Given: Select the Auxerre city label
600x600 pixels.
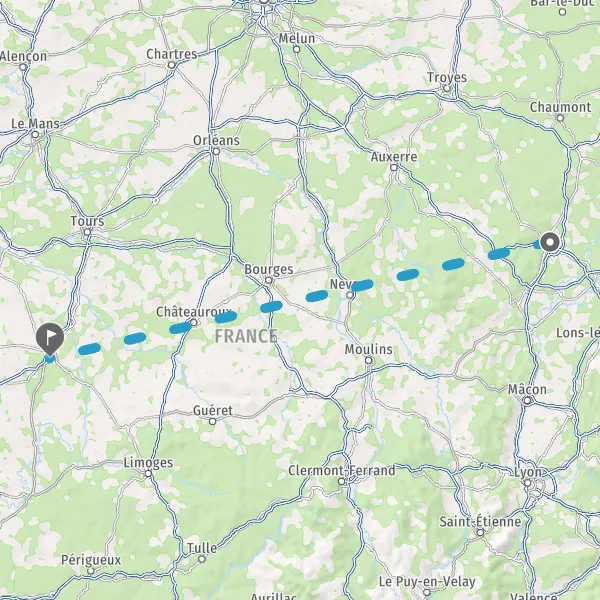Looking at the screenshot, I should click(x=394, y=157).
